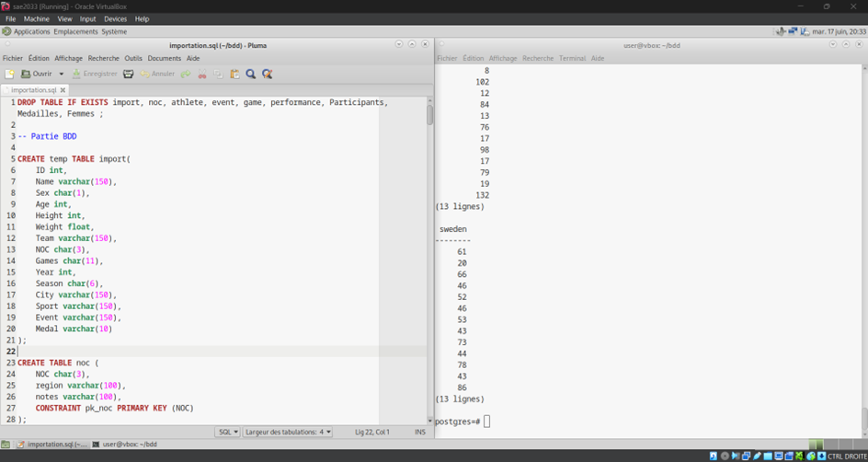Paste from clipboard icon in Pluma toolbar

pyautogui.click(x=234, y=74)
